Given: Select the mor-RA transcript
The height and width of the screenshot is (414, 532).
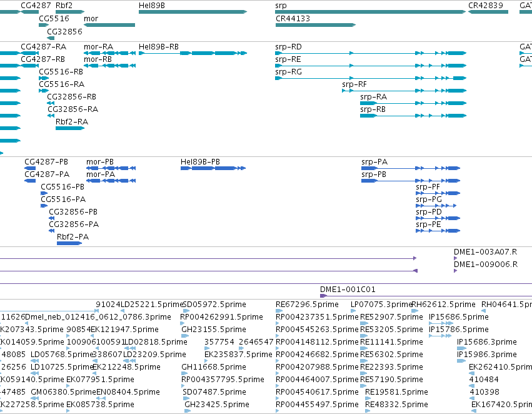Looking at the screenshot, I should point(109,53).
